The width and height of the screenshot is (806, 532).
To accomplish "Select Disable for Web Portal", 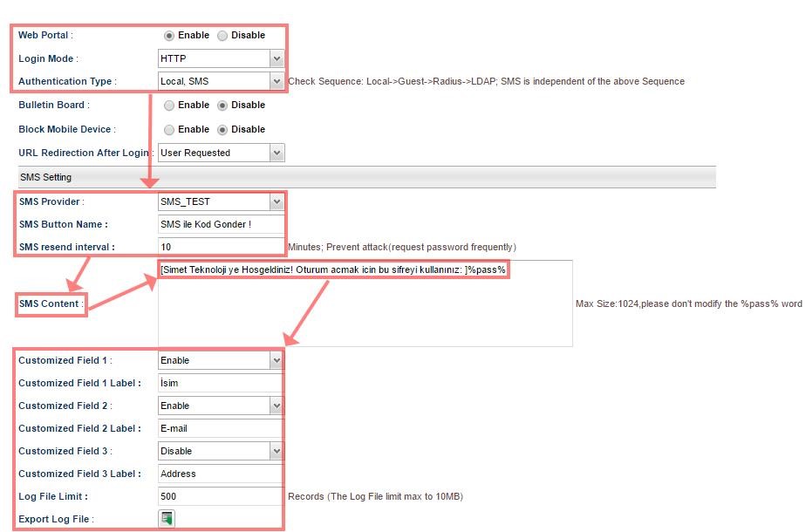I will 222,36.
